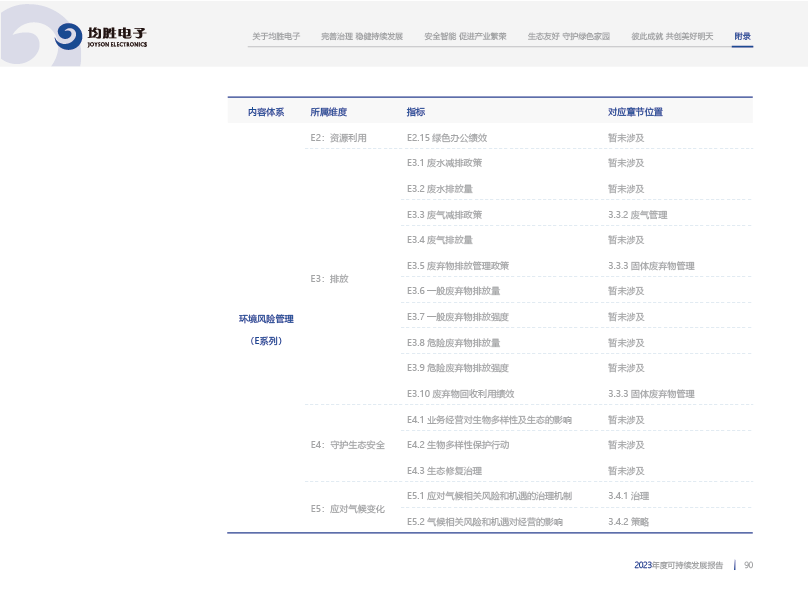The height and width of the screenshot is (596, 808).
Task: Click the 指标 column header
Action: click(416, 112)
